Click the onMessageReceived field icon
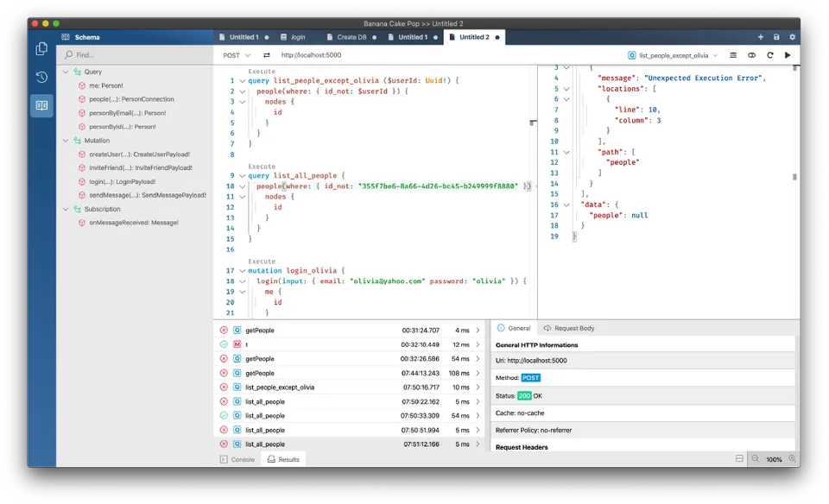This screenshot has height=504, width=829. (x=81, y=223)
